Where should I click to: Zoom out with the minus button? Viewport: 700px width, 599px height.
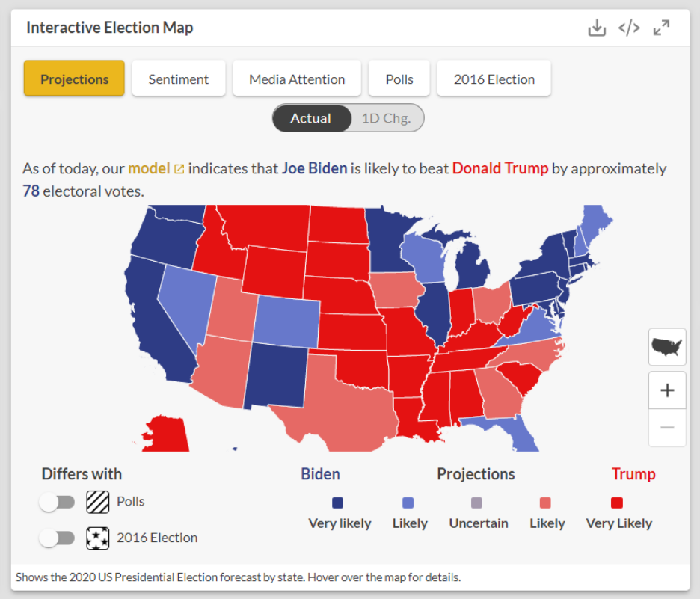[x=667, y=428]
